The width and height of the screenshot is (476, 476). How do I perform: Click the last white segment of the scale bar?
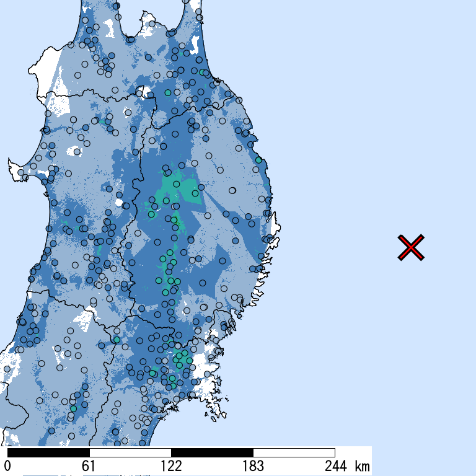point(294,452)
